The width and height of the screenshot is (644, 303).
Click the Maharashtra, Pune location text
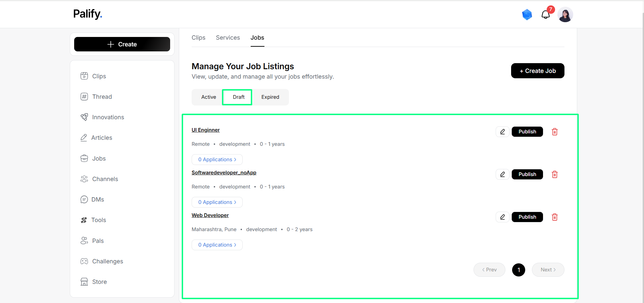click(x=214, y=229)
